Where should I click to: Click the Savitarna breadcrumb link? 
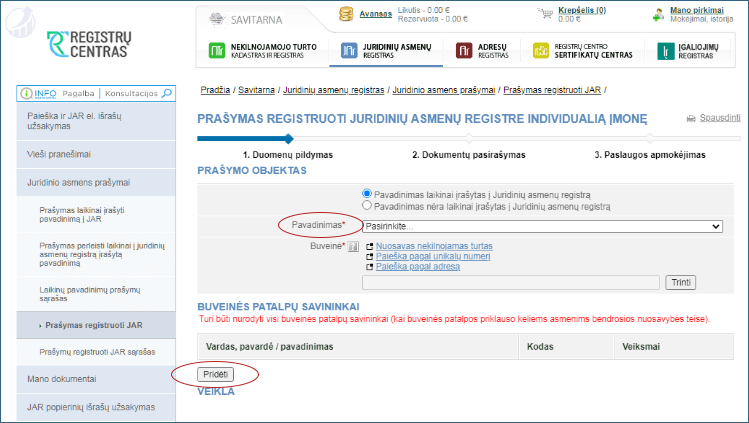pyautogui.click(x=257, y=90)
